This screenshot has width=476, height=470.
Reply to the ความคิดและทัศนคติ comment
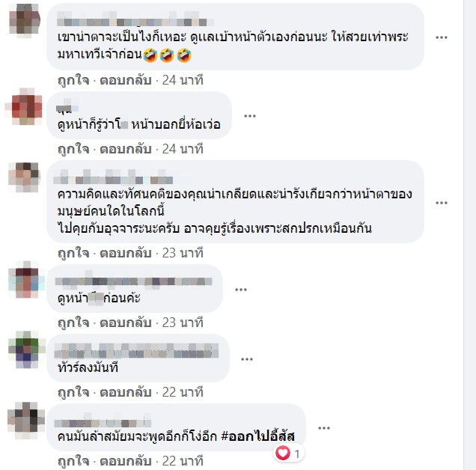(126, 253)
